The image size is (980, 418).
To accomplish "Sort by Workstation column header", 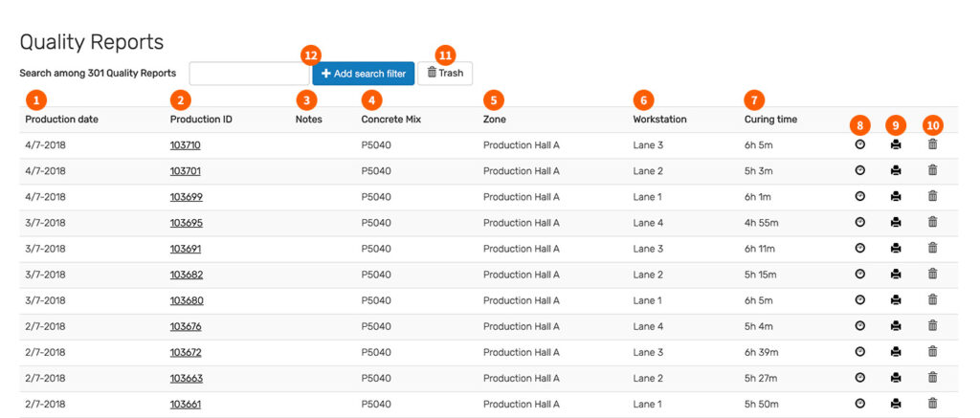I will tap(660, 119).
